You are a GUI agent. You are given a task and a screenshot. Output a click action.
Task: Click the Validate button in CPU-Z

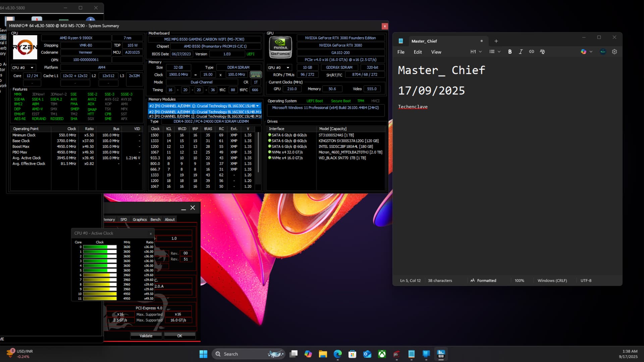pyautogui.click(x=146, y=336)
